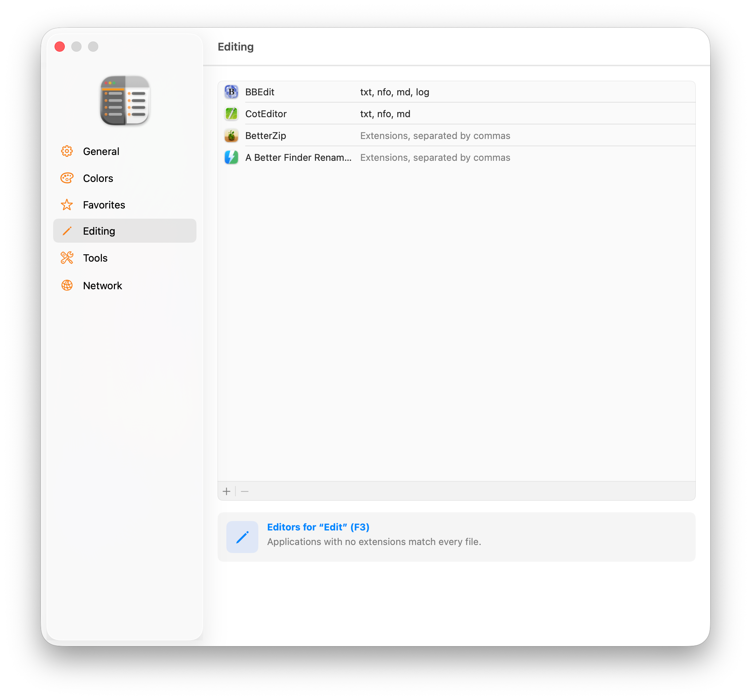This screenshot has height=700, width=751.
Task: Click the Editing pencil icon in sidebar
Action: tap(67, 231)
